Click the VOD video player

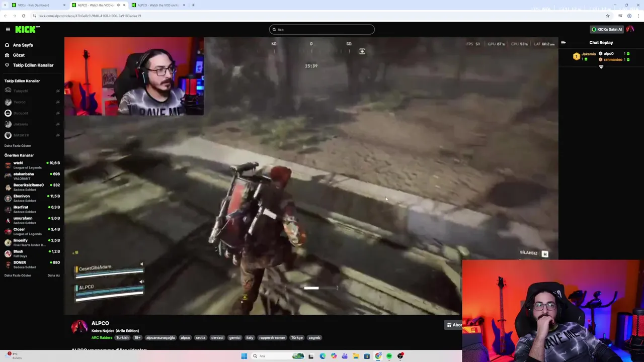[311, 175]
